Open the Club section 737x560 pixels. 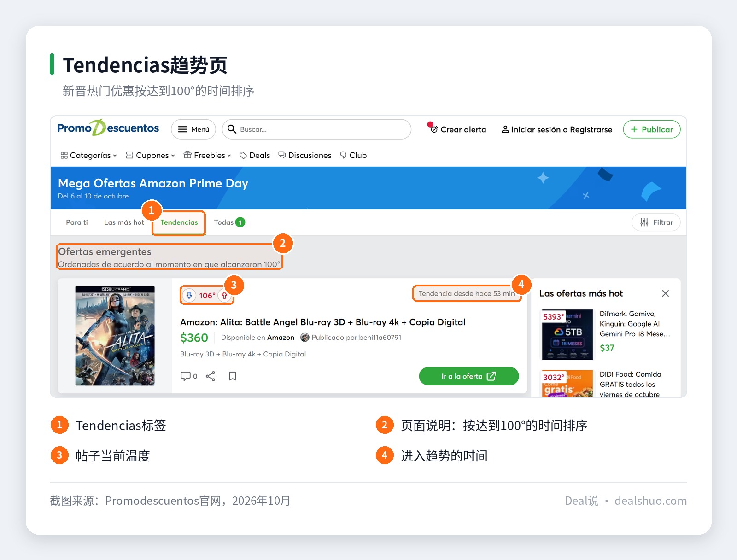click(x=353, y=155)
